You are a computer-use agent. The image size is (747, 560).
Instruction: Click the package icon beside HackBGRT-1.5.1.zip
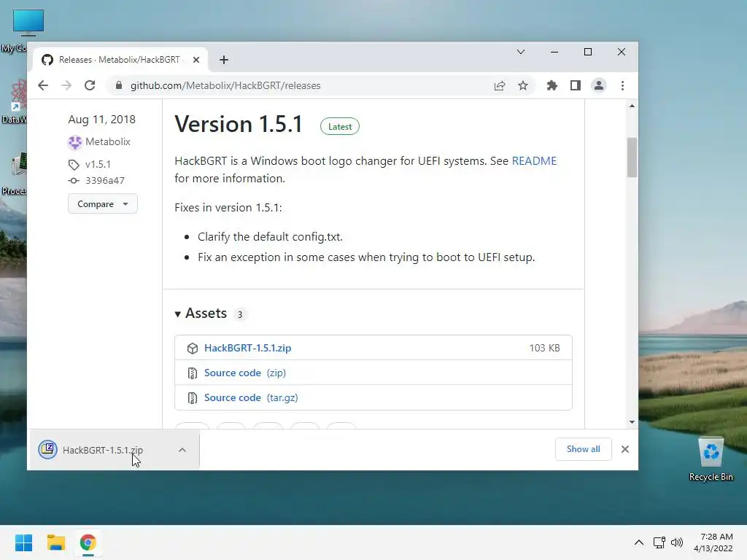pyautogui.click(x=193, y=349)
